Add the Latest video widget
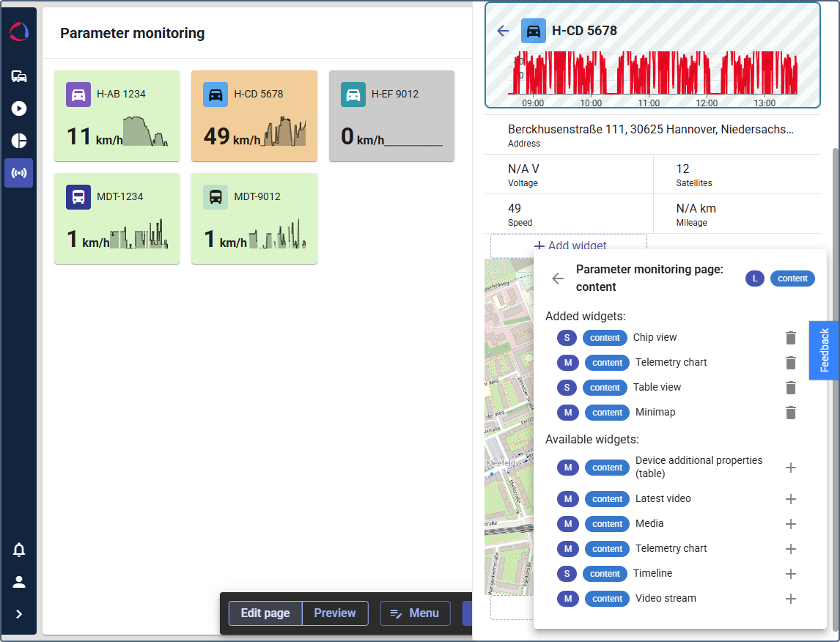The image size is (840, 642). tap(790, 499)
